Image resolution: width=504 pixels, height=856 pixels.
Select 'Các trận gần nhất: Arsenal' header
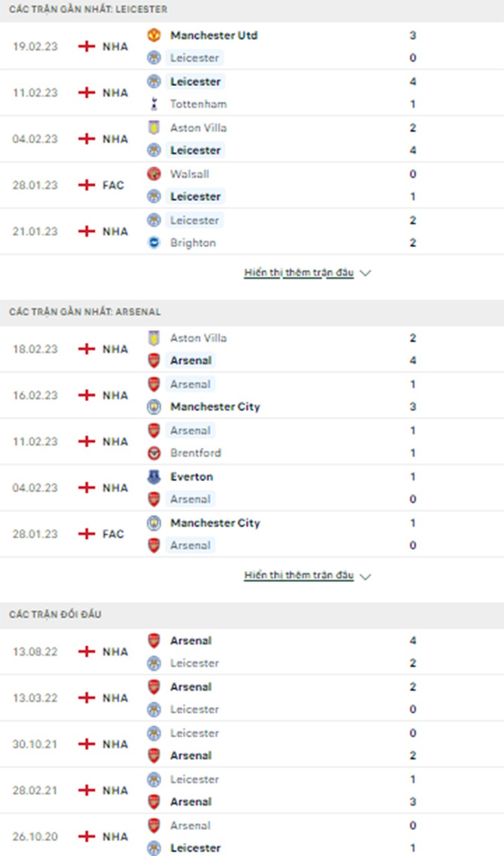click(x=85, y=312)
